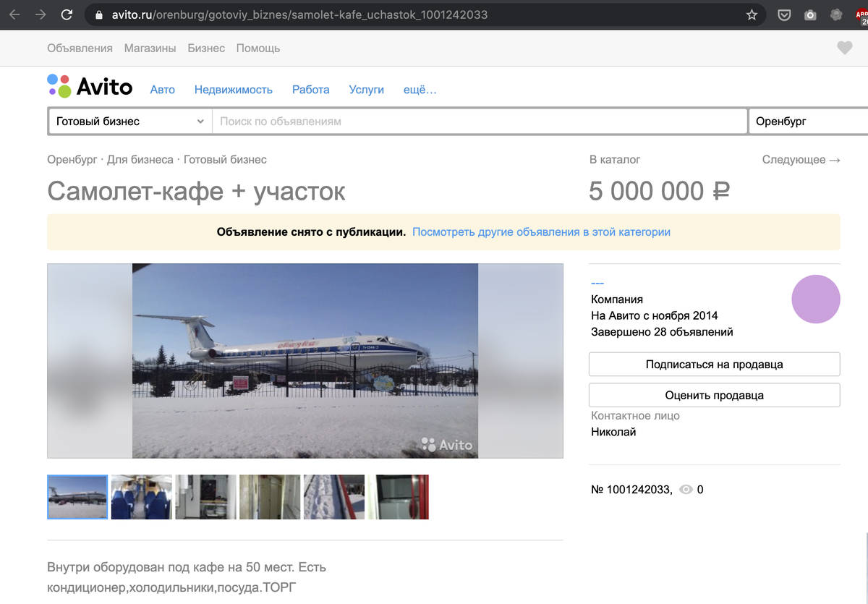The height and width of the screenshot is (604, 868).
Task: Click the price 5 000 000 ₽
Action: [x=659, y=192]
